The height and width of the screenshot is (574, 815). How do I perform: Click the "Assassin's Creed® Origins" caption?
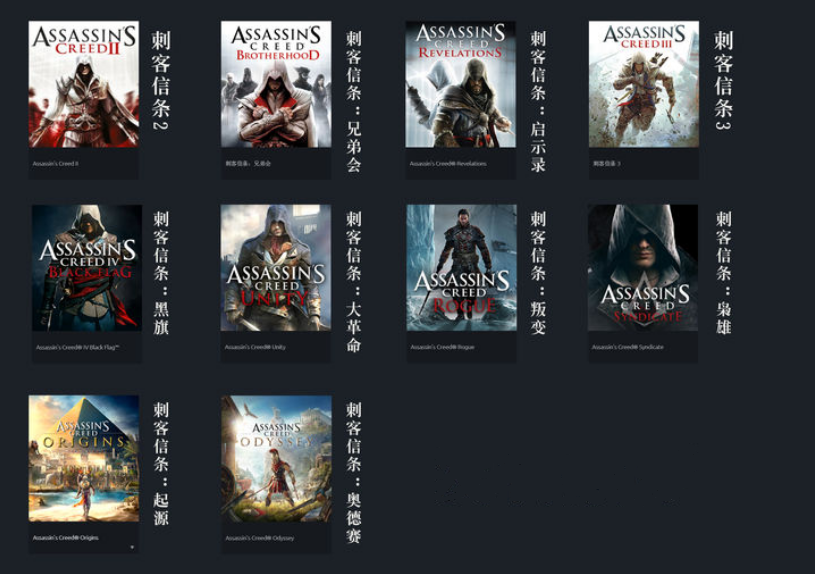pyautogui.click(x=65, y=538)
